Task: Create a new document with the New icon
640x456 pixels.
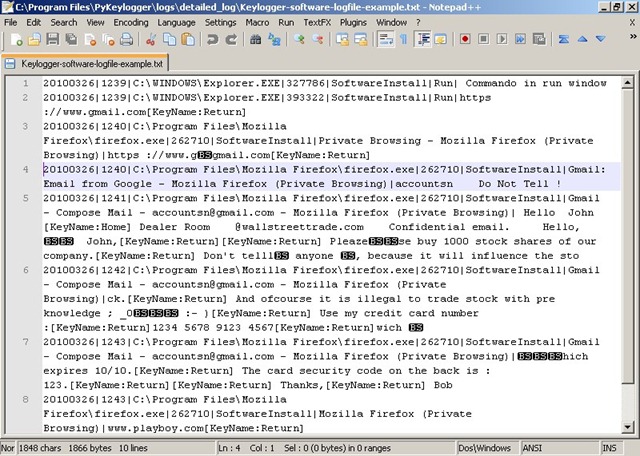Action: click(16, 40)
